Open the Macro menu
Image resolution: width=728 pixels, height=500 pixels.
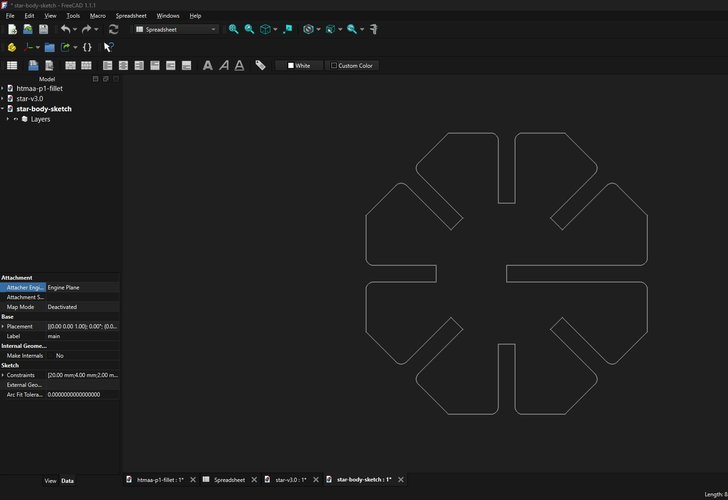tap(98, 16)
